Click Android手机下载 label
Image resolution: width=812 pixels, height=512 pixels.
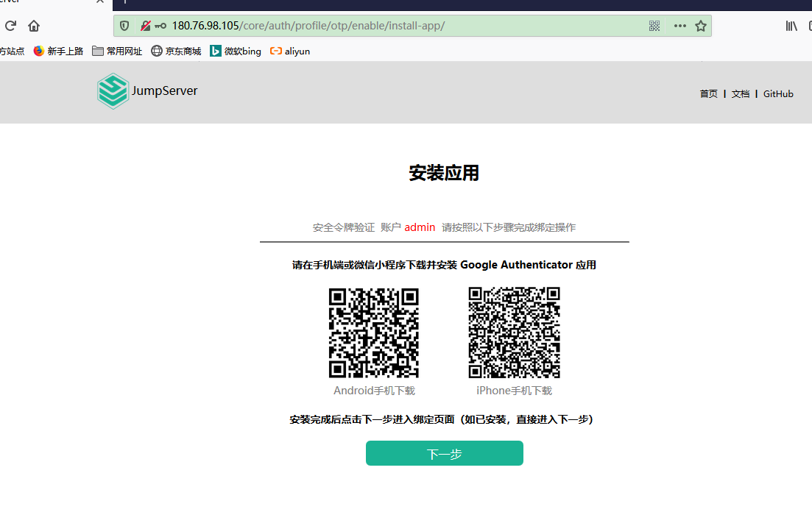pos(375,391)
